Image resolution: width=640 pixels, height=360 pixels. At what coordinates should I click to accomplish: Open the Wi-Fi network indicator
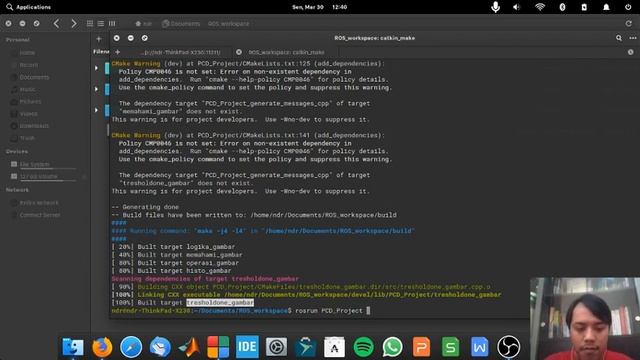click(x=540, y=7)
